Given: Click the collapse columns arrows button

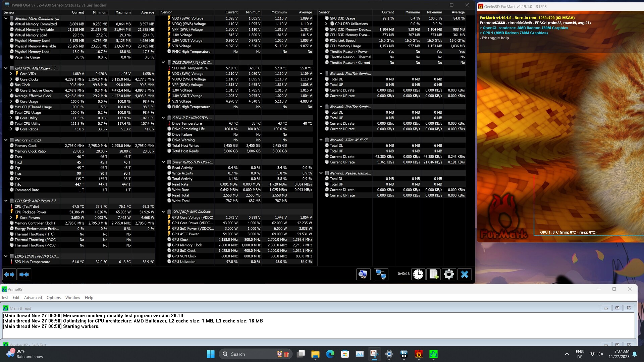Looking at the screenshot, I should pyautogui.click(x=24, y=275).
